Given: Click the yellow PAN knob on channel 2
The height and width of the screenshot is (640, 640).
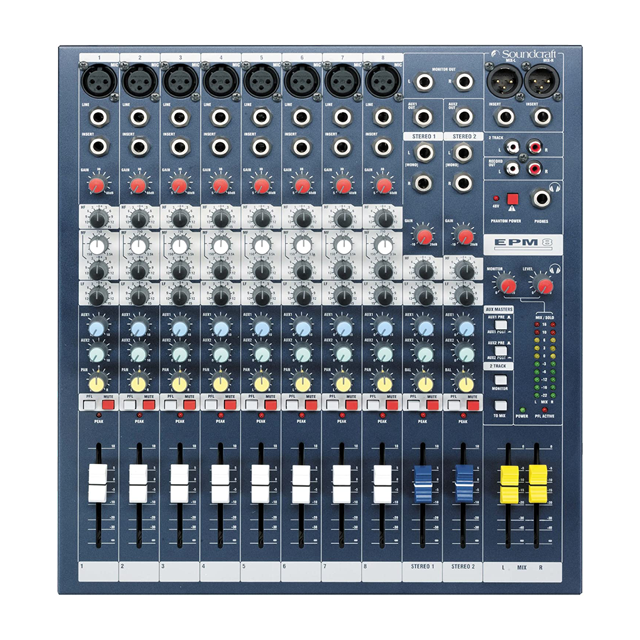Looking at the screenshot, I should point(139,383).
